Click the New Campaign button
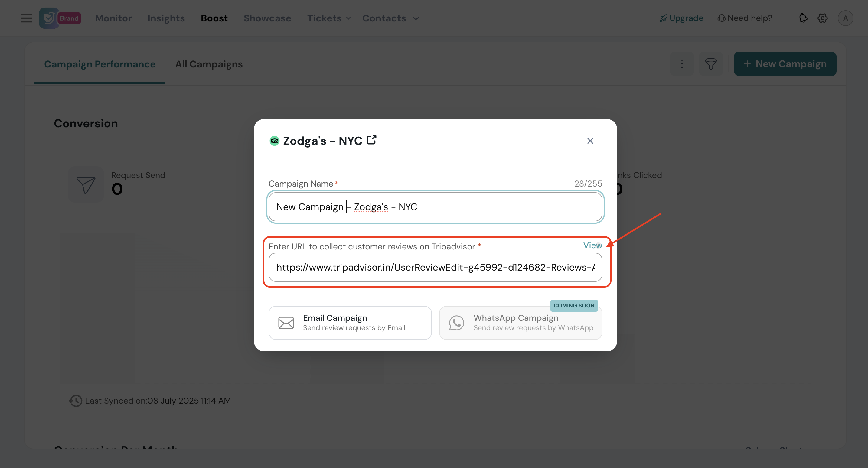Screen dimensions: 868x468 point(785,64)
